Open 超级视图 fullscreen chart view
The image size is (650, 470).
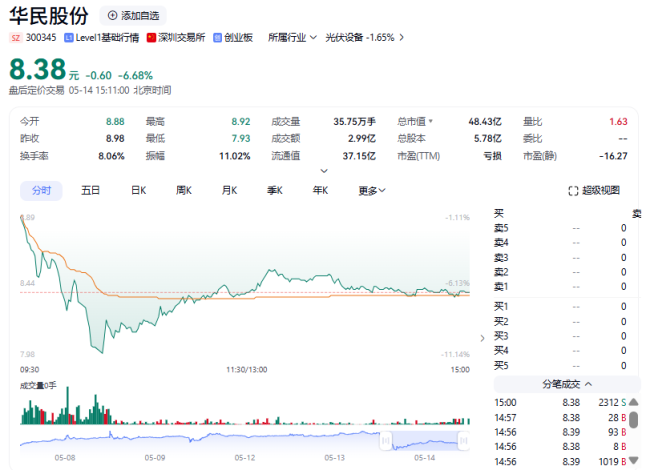point(594,191)
